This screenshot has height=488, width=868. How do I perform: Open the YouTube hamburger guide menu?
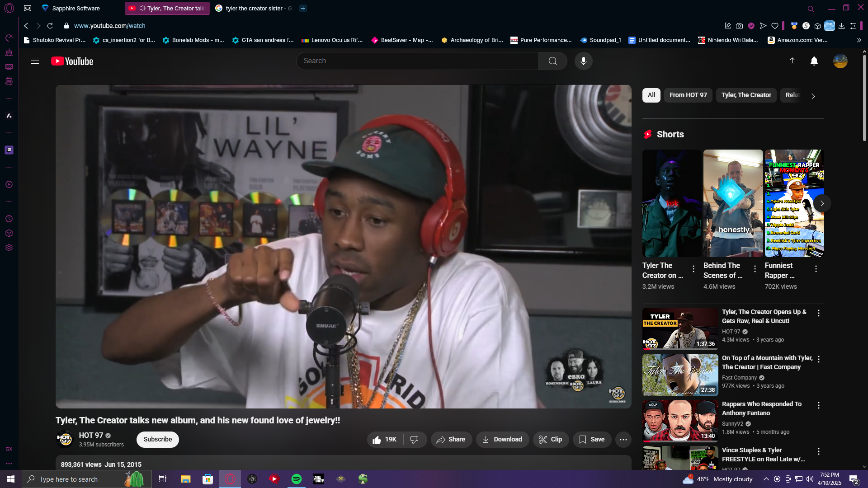[35, 61]
